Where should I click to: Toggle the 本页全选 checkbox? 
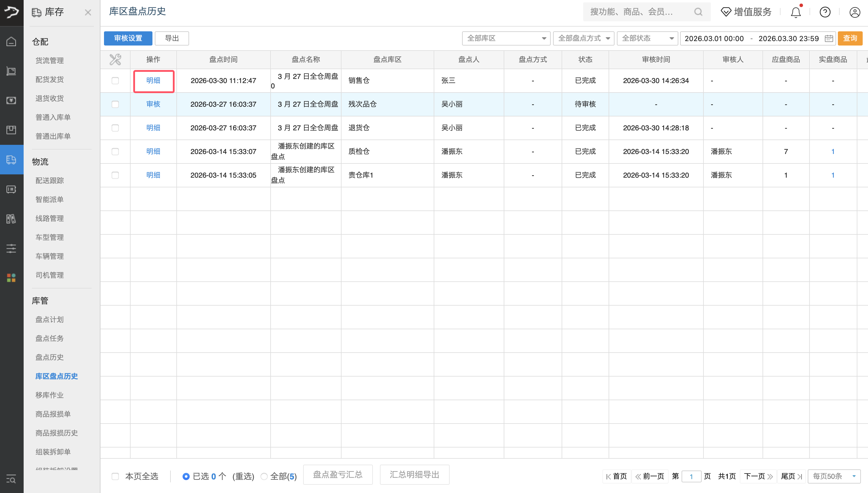[x=115, y=476]
